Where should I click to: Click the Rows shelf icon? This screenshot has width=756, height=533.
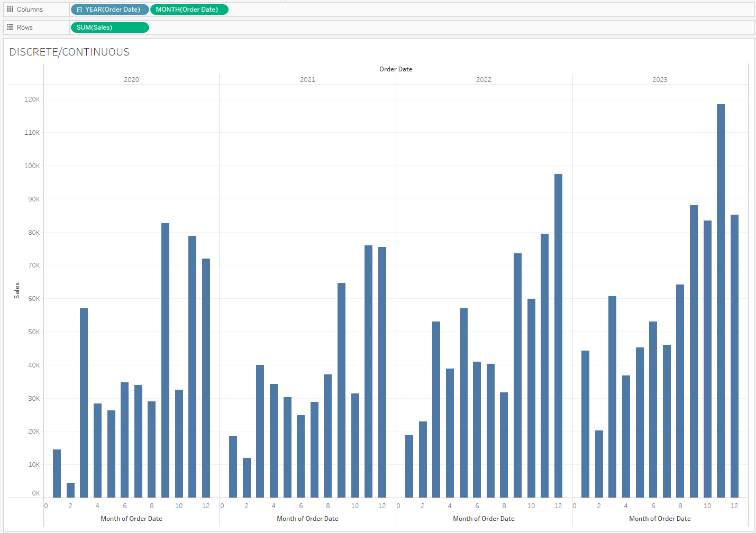[x=10, y=27]
